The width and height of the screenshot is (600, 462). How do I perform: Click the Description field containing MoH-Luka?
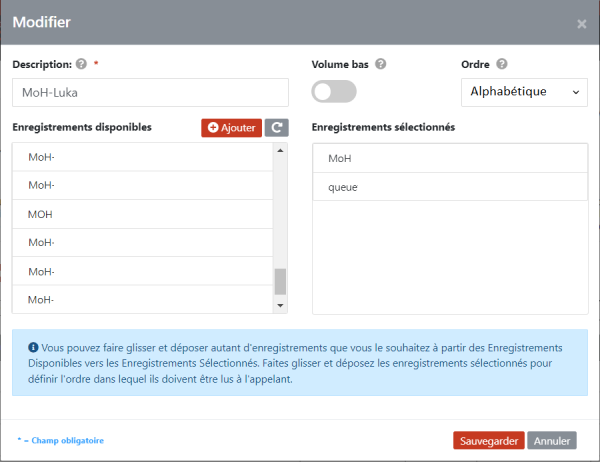click(150, 93)
